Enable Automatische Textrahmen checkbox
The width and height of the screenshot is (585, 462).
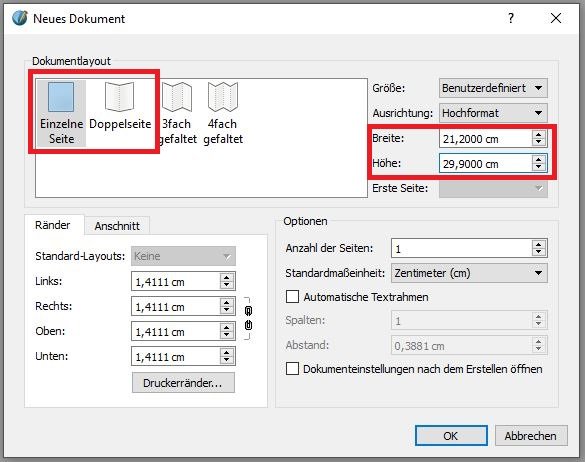point(292,297)
